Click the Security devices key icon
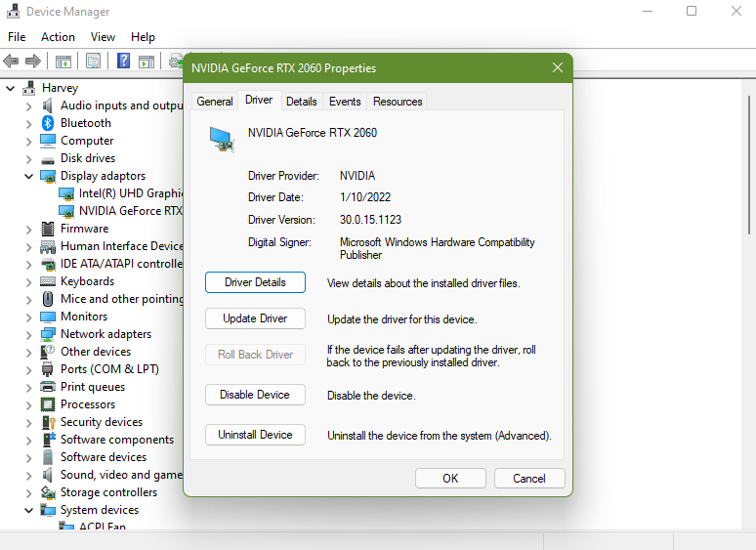 pyautogui.click(x=48, y=422)
